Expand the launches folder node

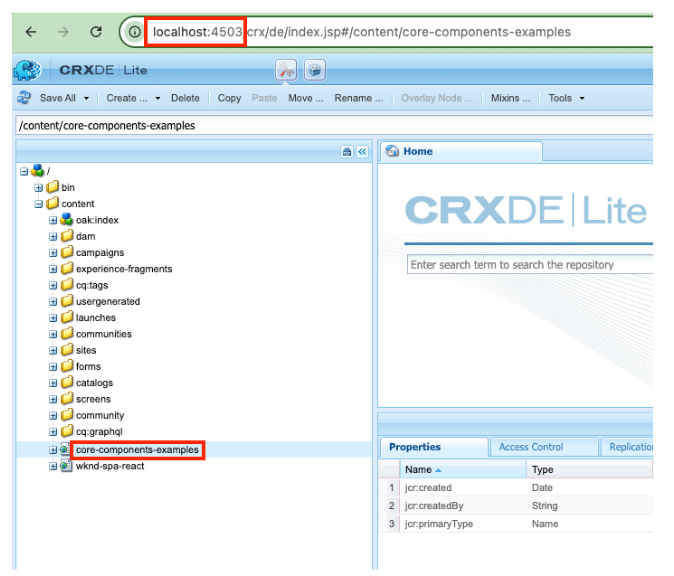pyautogui.click(x=53, y=318)
